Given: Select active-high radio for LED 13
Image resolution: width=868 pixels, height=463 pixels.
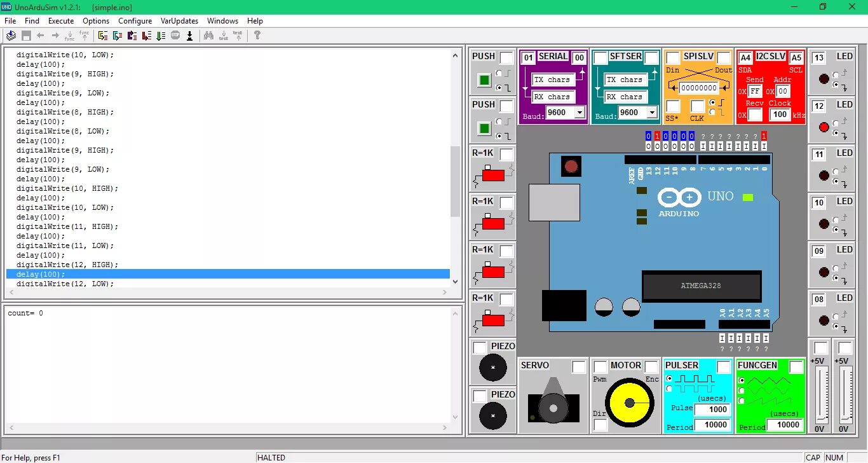Looking at the screenshot, I should 836,75.
